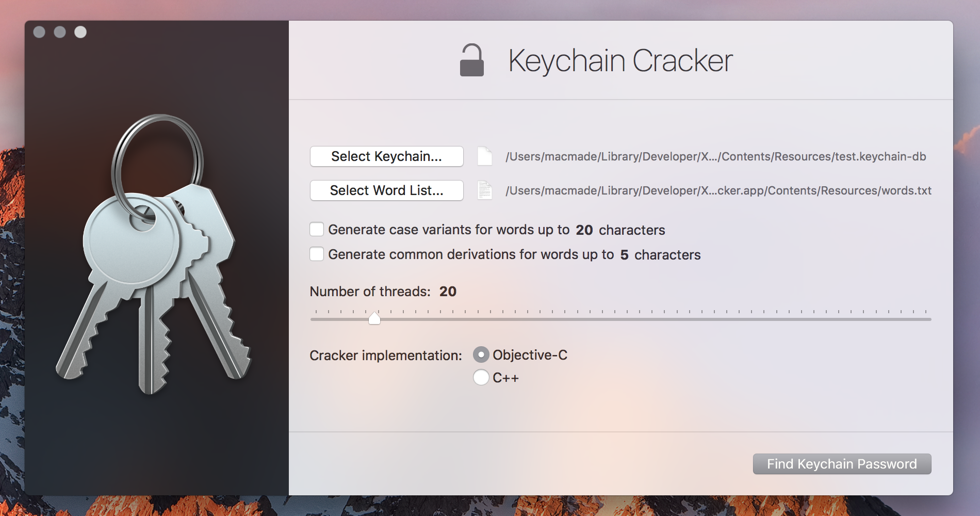The width and height of the screenshot is (980, 516).
Task: Click the Keychain Cracker title text
Action: click(x=619, y=59)
